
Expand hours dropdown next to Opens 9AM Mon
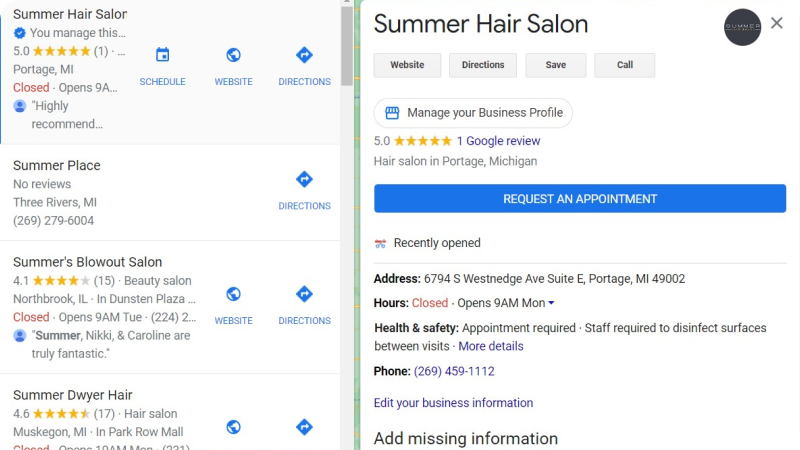(551, 303)
